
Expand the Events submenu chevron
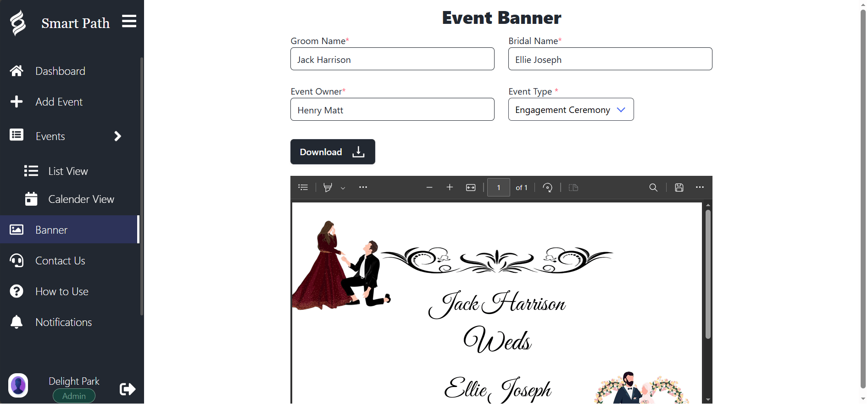point(117,136)
